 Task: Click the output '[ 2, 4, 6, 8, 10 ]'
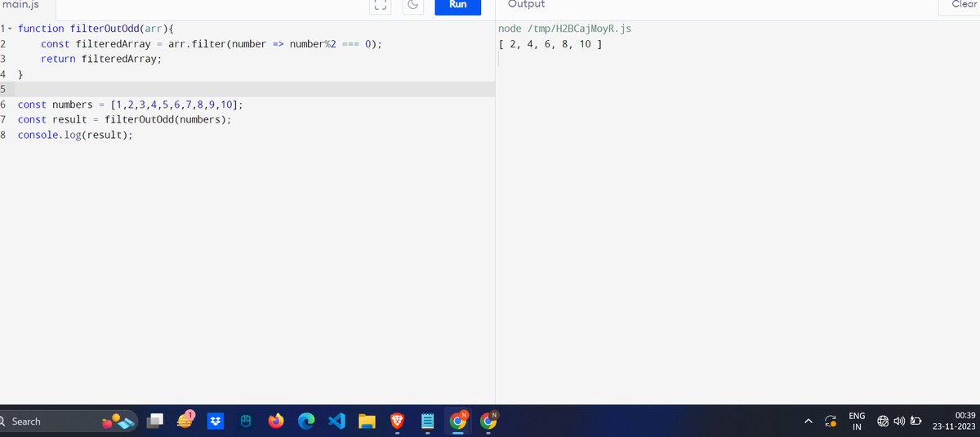(550, 44)
